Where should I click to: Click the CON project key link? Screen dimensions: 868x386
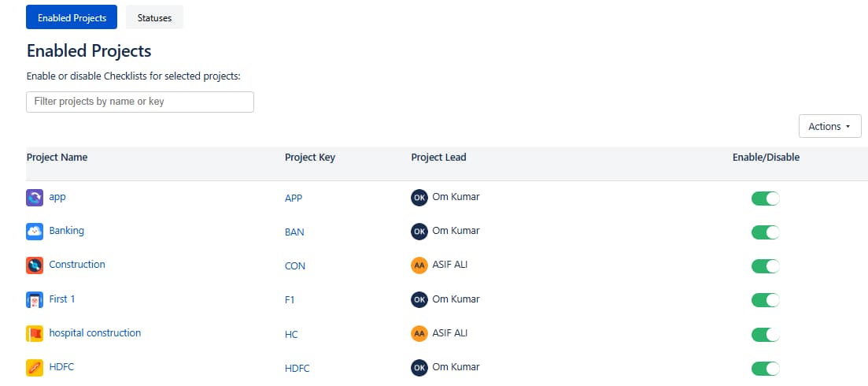click(294, 266)
